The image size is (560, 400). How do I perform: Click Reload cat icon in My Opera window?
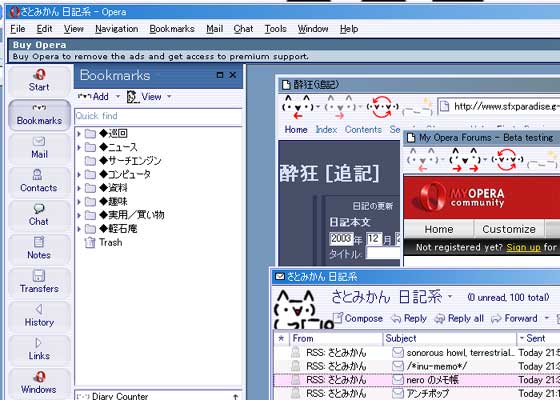507,160
